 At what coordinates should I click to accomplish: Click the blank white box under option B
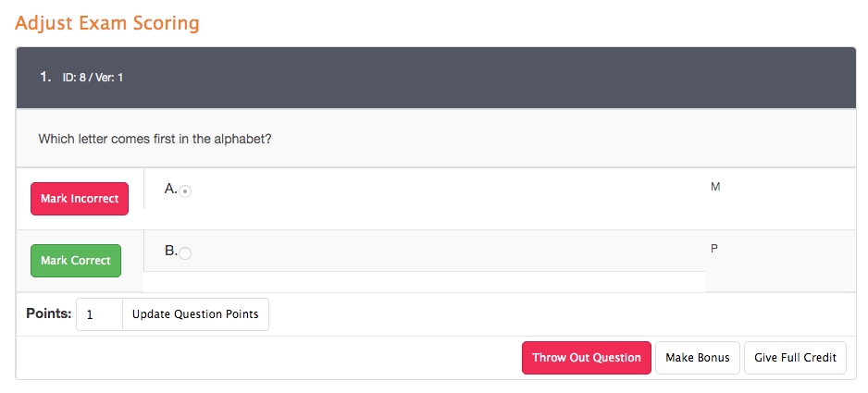tap(425, 282)
